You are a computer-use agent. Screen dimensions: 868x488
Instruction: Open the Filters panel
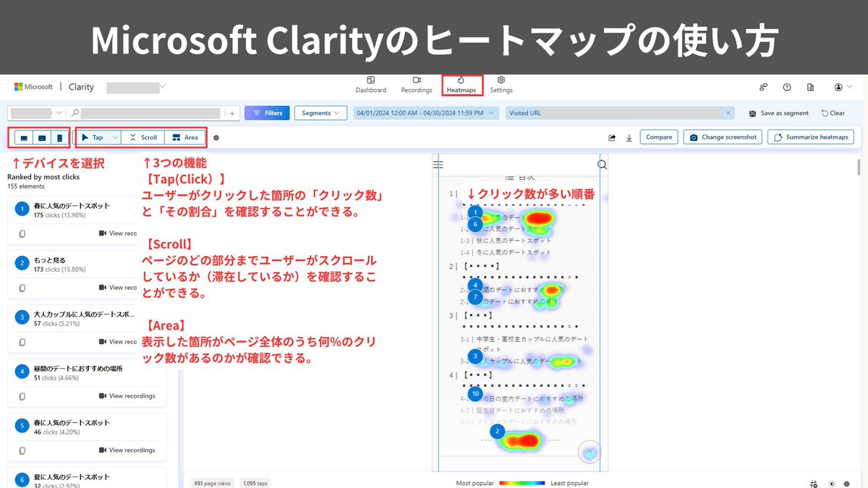267,113
